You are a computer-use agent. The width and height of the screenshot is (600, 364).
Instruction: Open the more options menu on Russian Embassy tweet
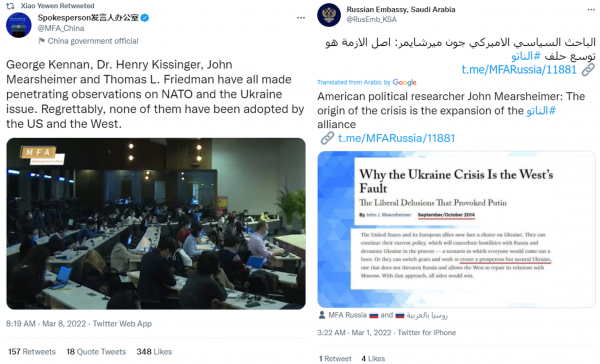(x=591, y=10)
